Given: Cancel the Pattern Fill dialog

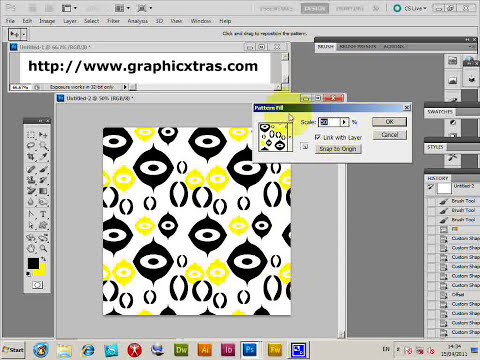Looking at the screenshot, I should 389,135.
